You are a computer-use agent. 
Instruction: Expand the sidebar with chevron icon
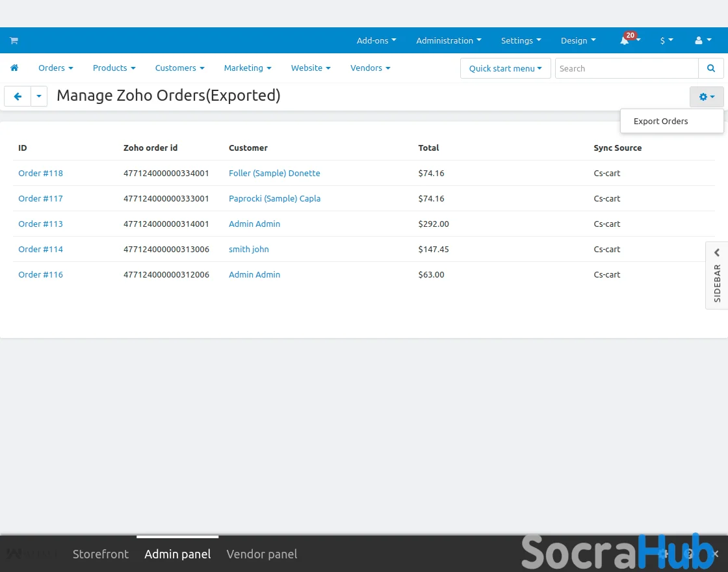click(717, 253)
